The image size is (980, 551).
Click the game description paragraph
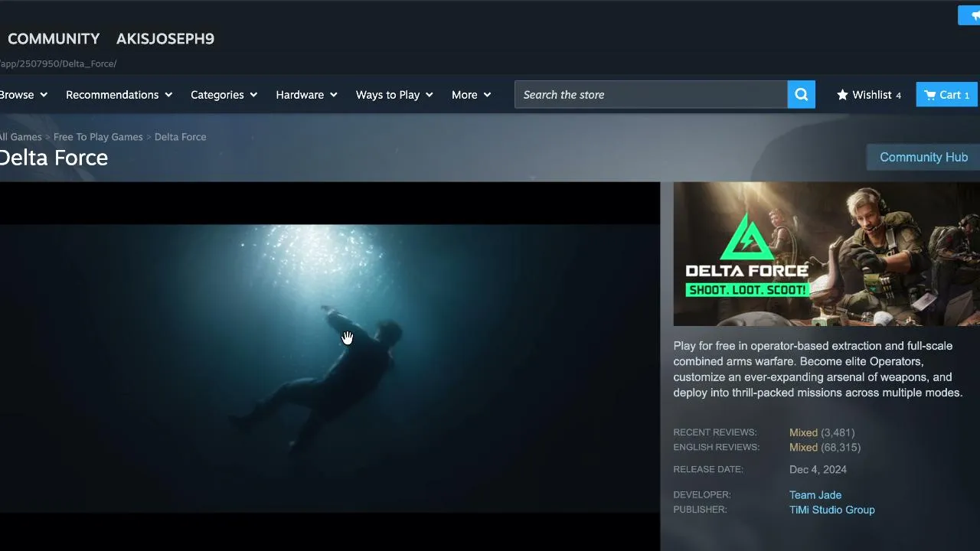[x=818, y=369]
